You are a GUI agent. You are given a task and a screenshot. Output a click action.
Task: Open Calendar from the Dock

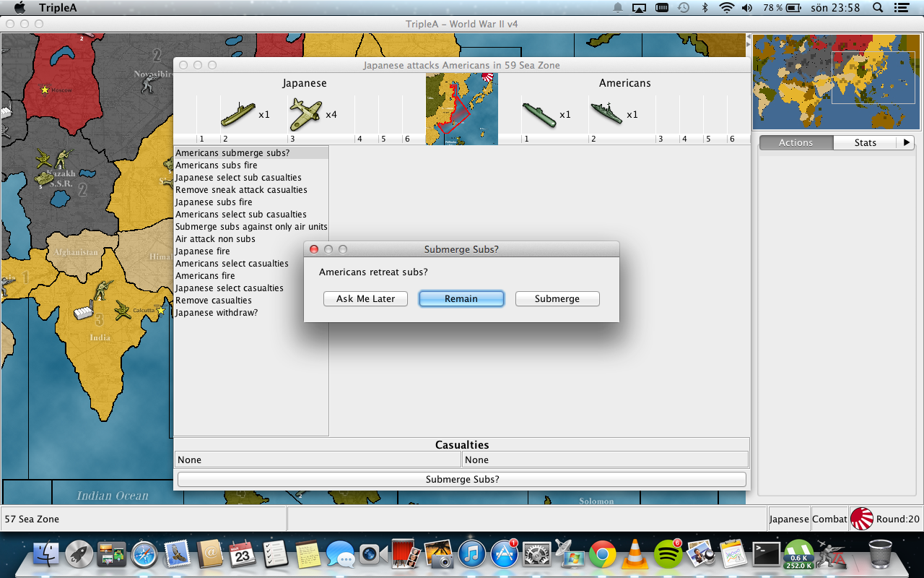tap(243, 554)
